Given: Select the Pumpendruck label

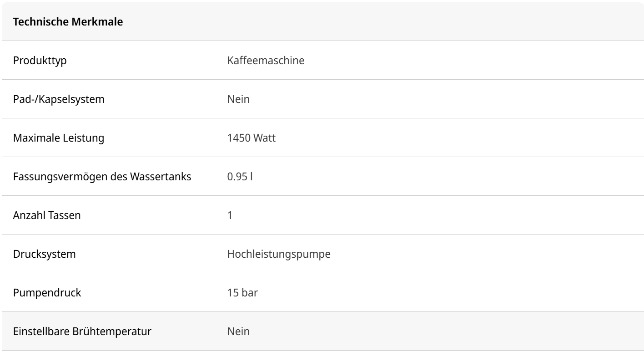Looking at the screenshot, I should tap(47, 292).
